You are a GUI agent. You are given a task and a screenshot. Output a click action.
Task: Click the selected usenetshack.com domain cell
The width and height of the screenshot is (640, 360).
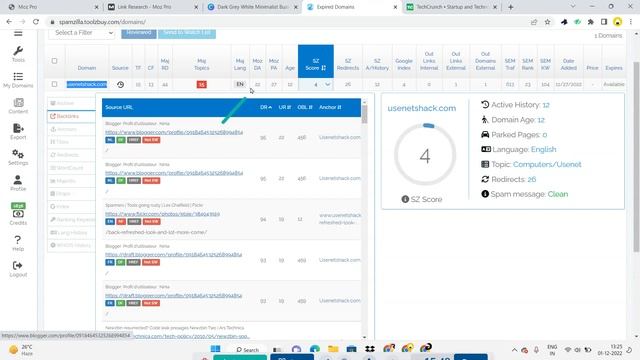pyautogui.click(x=87, y=84)
